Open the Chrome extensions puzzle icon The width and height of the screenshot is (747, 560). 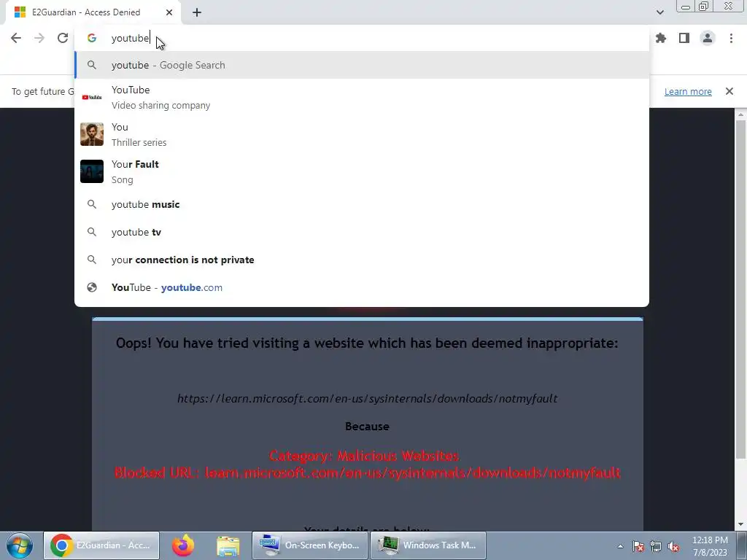pyautogui.click(x=661, y=38)
